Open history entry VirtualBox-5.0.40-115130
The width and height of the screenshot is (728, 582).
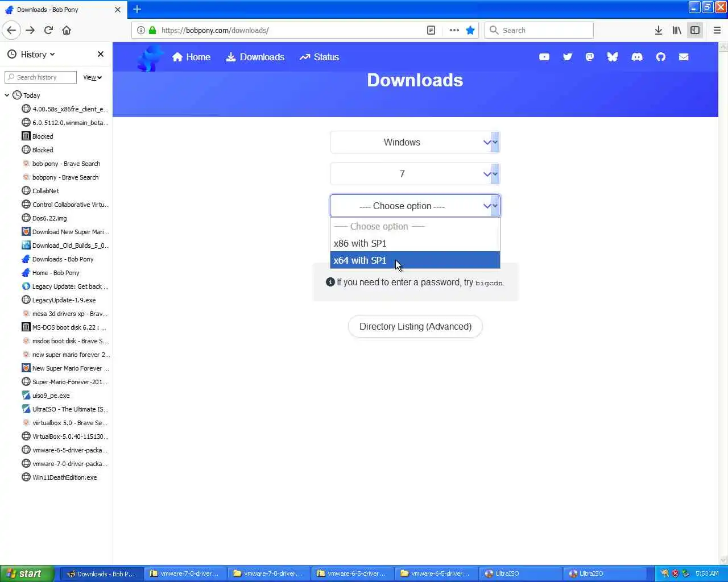(x=65, y=436)
